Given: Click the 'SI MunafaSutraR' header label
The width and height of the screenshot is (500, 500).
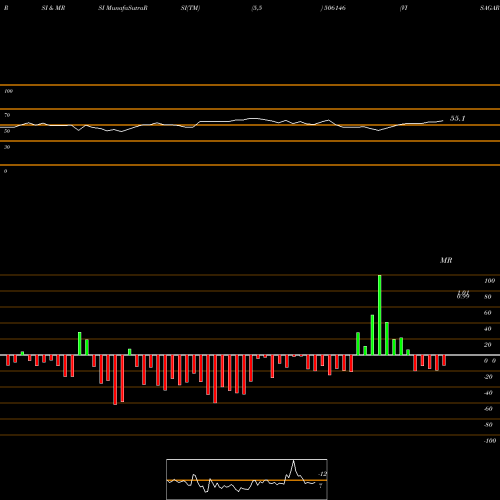Looking at the screenshot, I should 123,8.
